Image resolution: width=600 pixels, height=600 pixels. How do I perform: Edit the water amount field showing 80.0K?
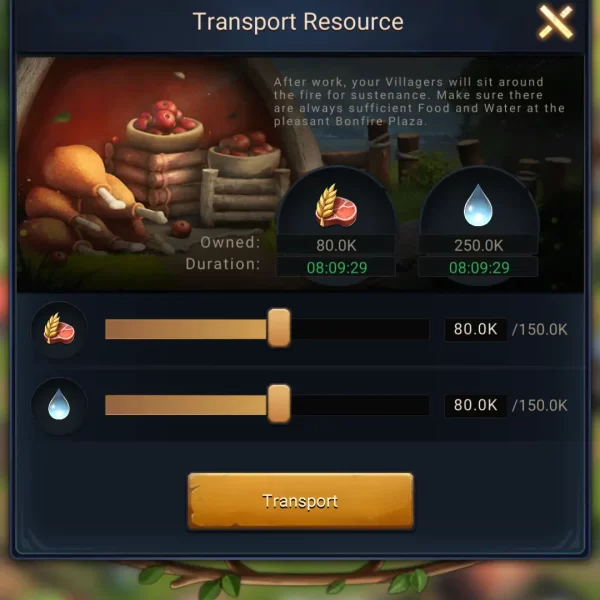[476, 405]
